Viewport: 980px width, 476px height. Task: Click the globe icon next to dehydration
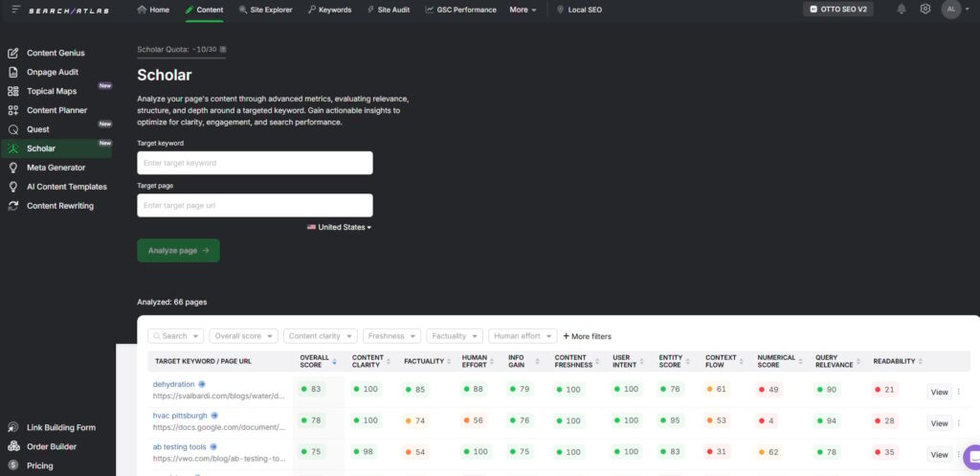click(202, 384)
